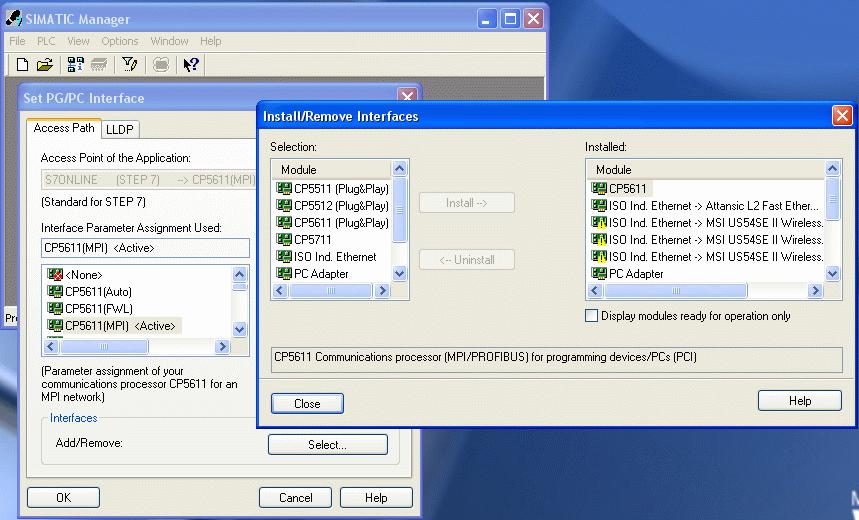Click Cancel in Set PG/PC Interface
The image size is (859, 520).
(295, 498)
